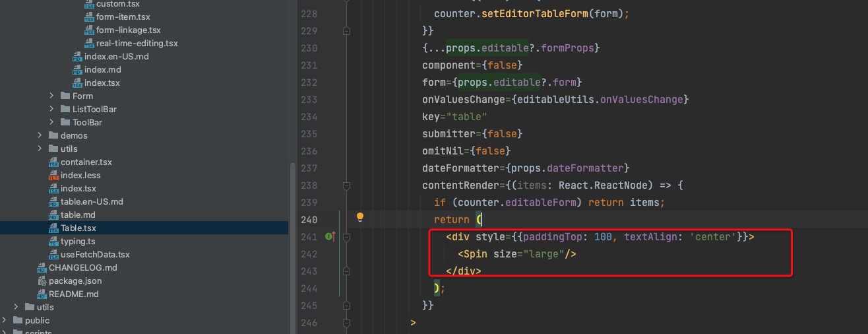Expand the demos folder
The height and width of the screenshot is (334, 868).
click(x=40, y=135)
